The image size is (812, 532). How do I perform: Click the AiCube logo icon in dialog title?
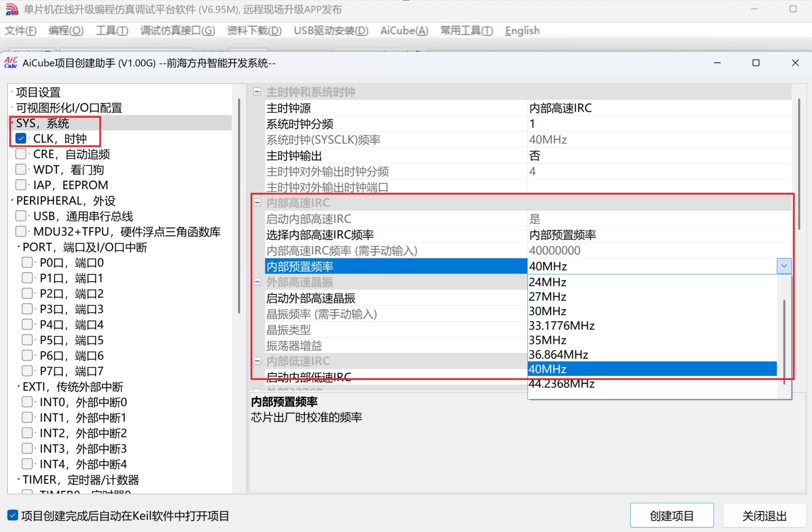(x=11, y=63)
